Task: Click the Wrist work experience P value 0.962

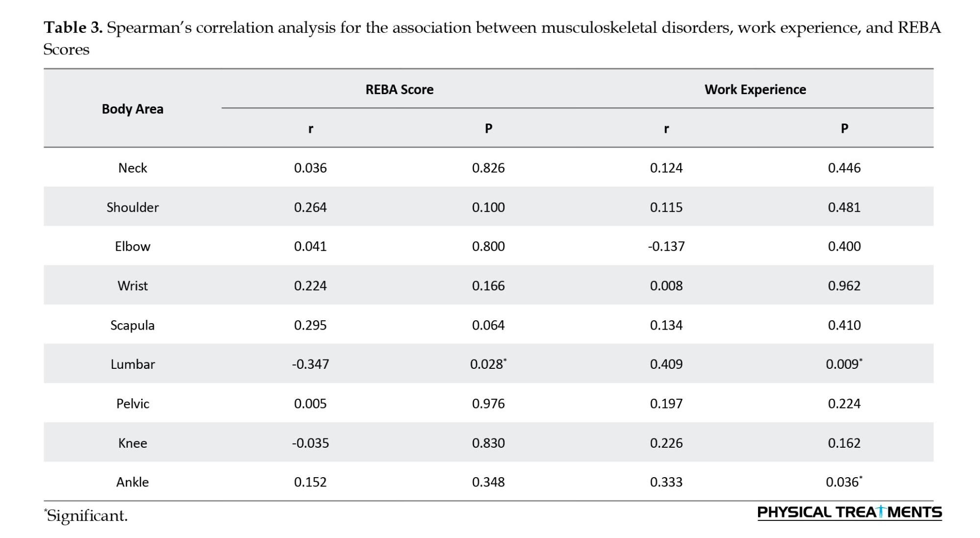Action: tap(844, 285)
